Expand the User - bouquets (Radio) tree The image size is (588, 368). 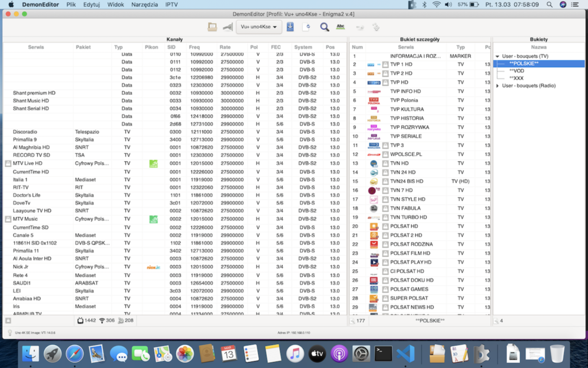coord(497,86)
